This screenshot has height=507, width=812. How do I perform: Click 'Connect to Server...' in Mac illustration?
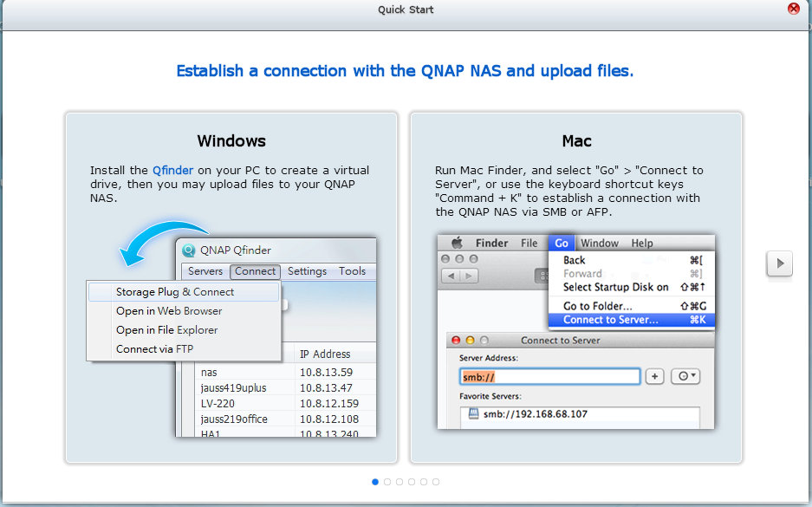631,320
